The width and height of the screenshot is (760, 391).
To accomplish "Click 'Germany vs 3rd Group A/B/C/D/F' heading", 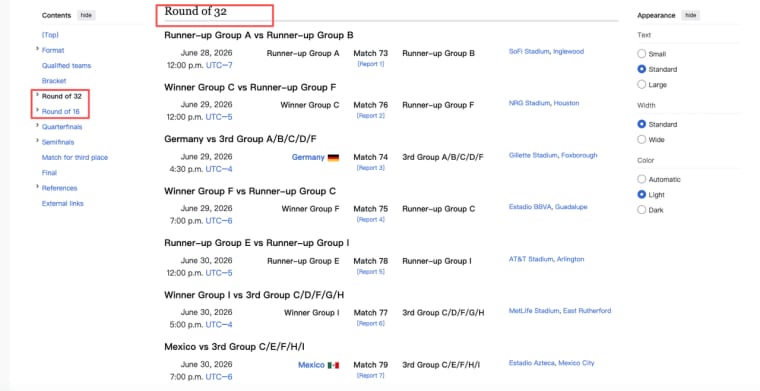I will pyautogui.click(x=240, y=139).
